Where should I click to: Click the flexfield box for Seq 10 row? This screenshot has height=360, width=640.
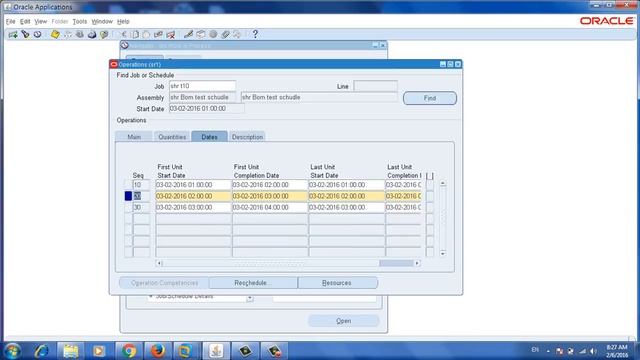coord(430,185)
